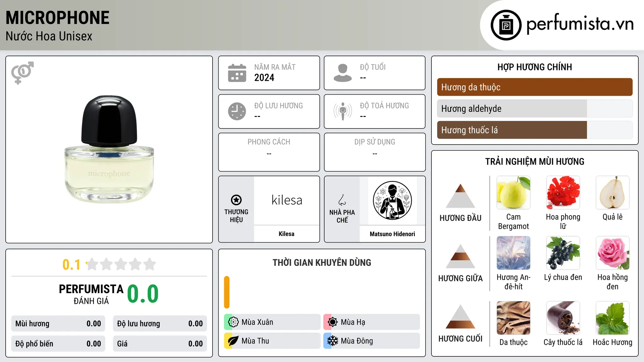Screen dimensions: 644x362
Task: Click the sillage icon beside Độ toả hương
Action: [343, 111]
